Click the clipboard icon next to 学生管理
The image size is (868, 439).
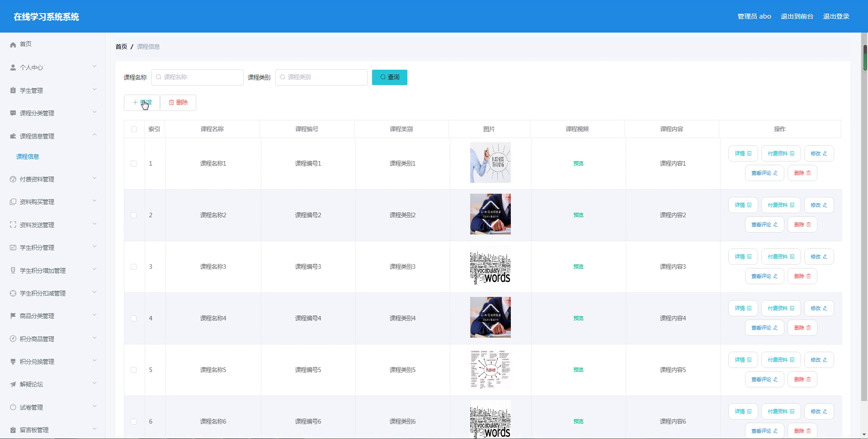click(x=13, y=91)
